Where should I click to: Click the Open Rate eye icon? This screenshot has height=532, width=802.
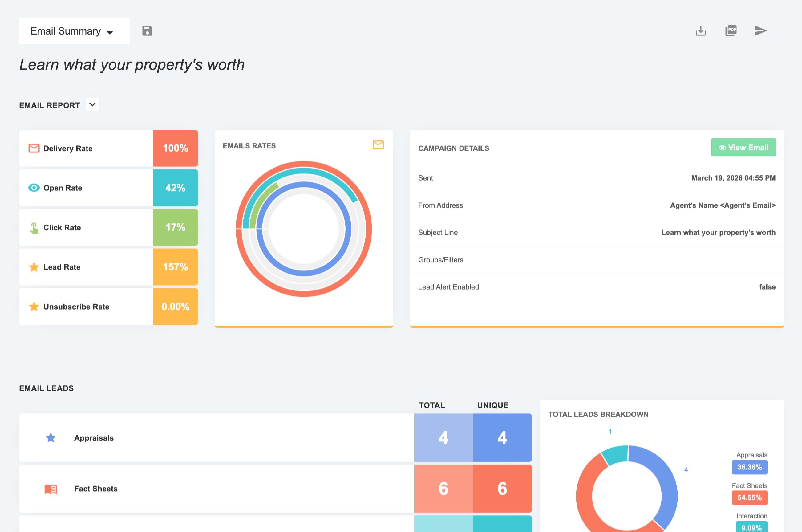click(x=34, y=188)
